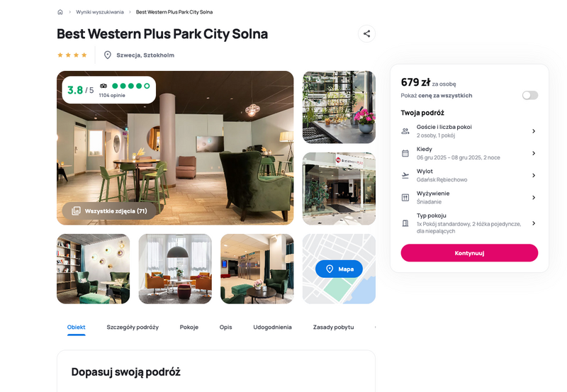The height and width of the screenshot is (392, 567).
Task: Click the calendar icon beside Kiedy
Action: [x=405, y=153]
